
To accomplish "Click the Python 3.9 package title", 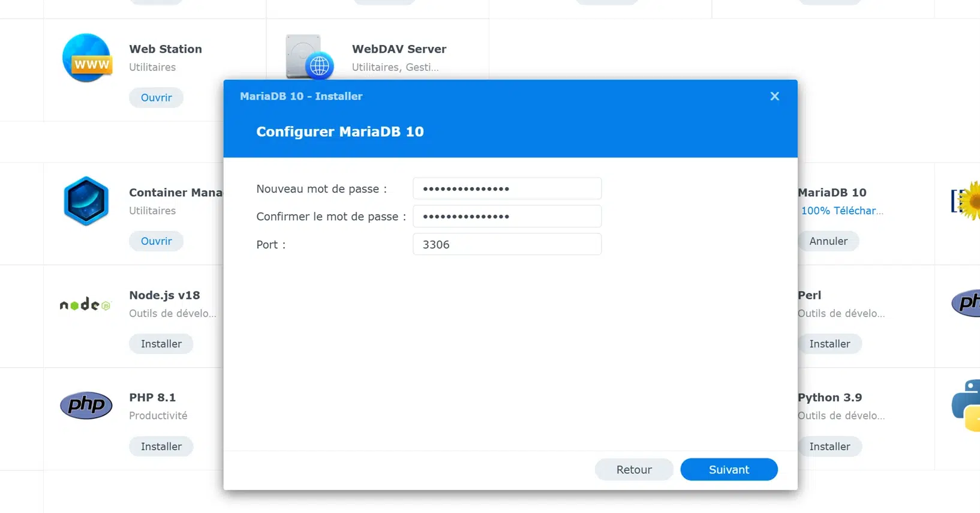I will tap(829, 397).
